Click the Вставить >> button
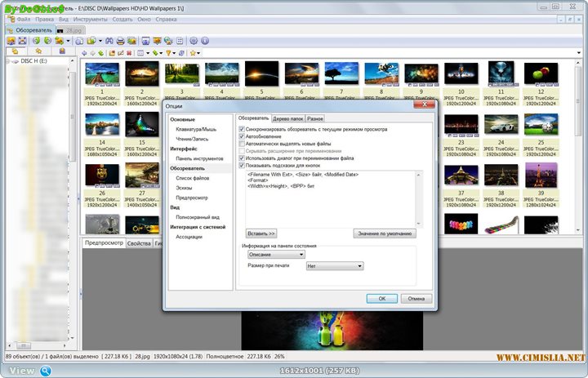588x378 pixels. pyautogui.click(x=261, y=233)
